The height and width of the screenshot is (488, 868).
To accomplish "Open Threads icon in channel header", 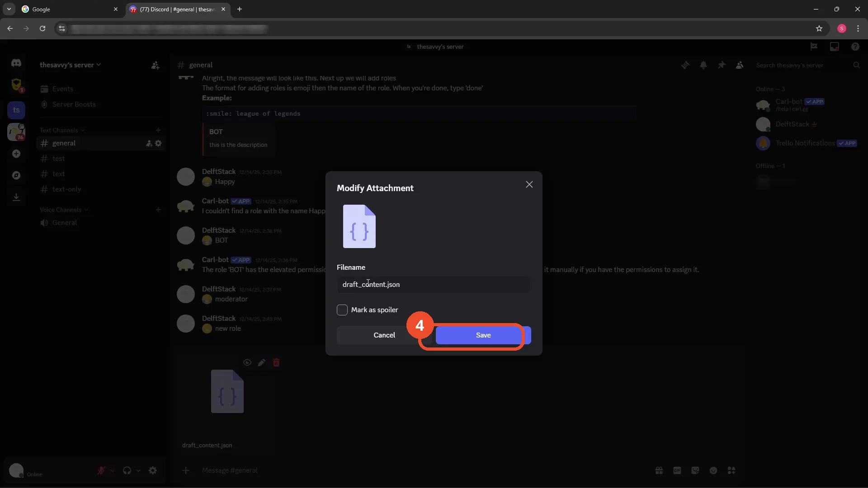I will [685, 65].
